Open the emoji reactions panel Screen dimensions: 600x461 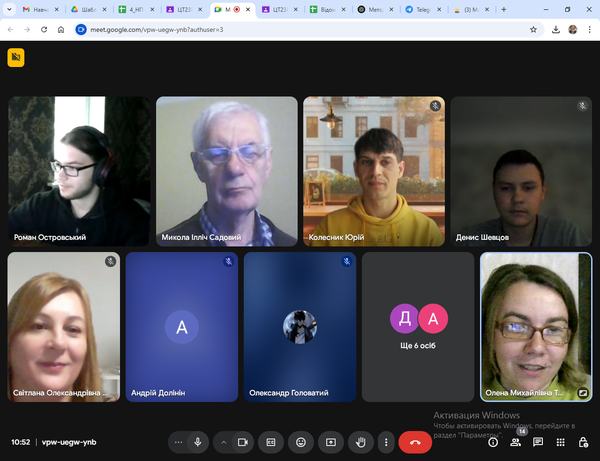301,441
